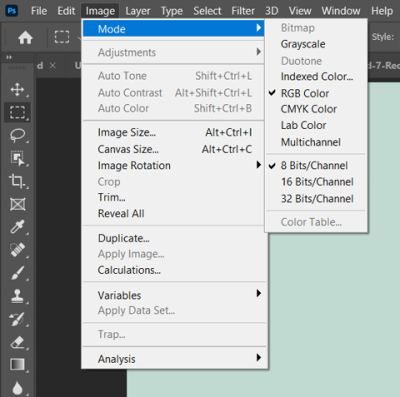The height and width of the screenshot is (397, 400).
Task: Select the Clone Stamp tool
Action: coord(17,296)
